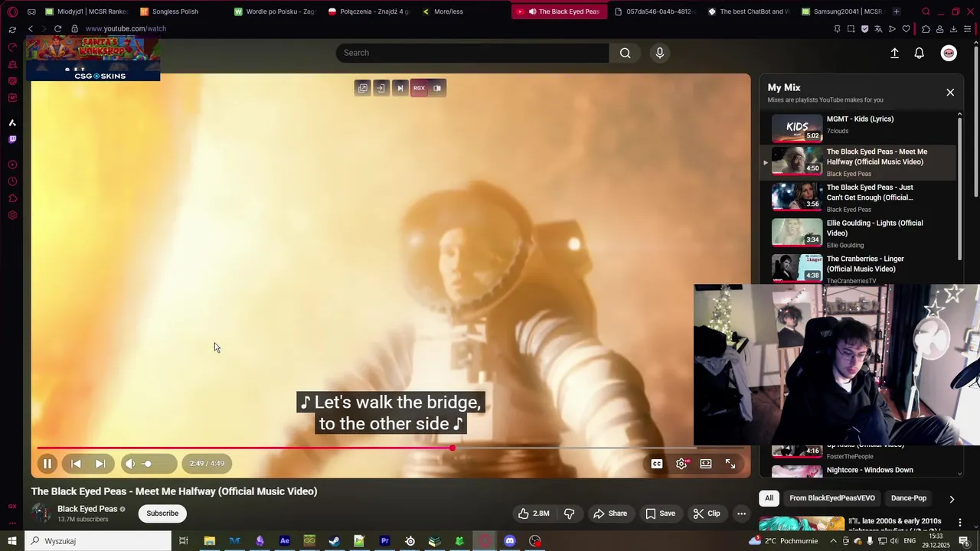Go back with the browser back arrow

[31, 28]
